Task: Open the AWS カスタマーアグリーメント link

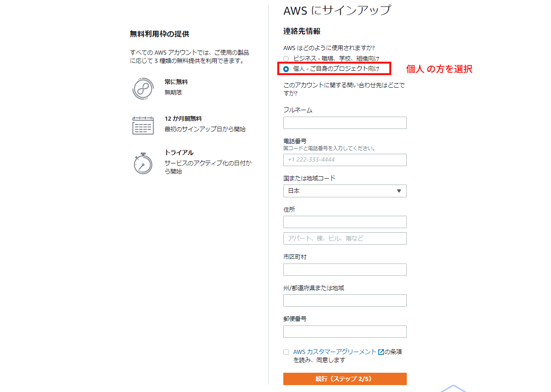Action: click(335, 352)
